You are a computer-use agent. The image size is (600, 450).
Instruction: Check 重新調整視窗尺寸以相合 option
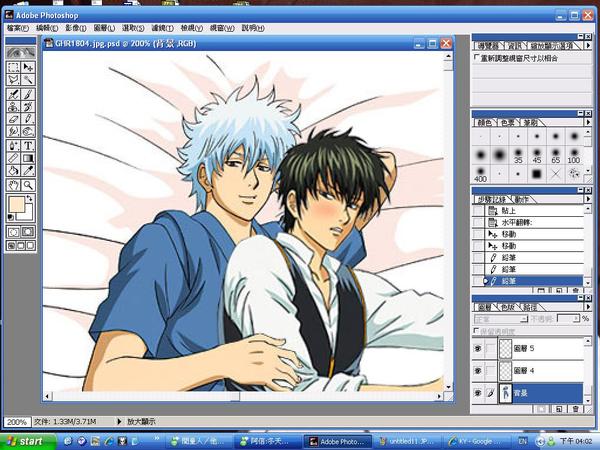pos(476,57)
